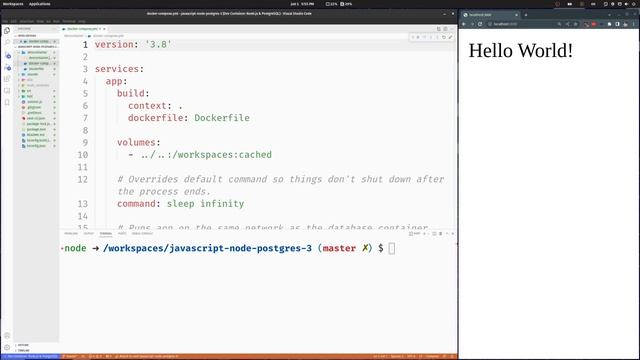The image size is (640, 360).
Task: Go back in the browser window
Action: [464, 24]
